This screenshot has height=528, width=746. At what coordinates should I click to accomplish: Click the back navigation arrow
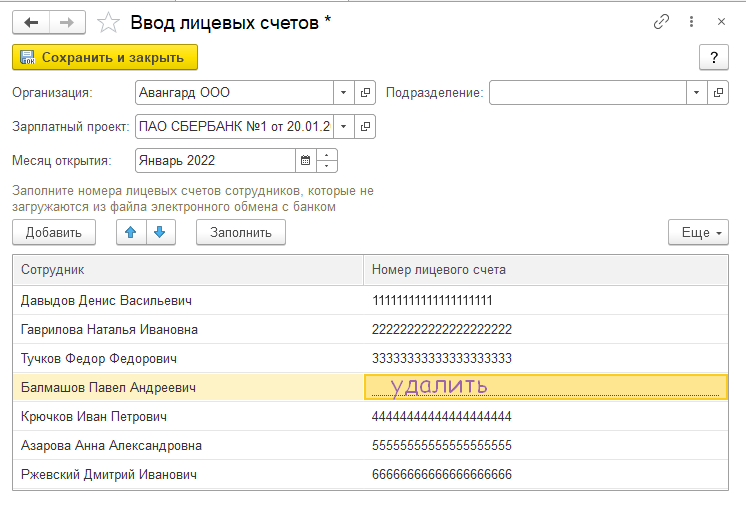pyautogui.click(x=31, y=21)
